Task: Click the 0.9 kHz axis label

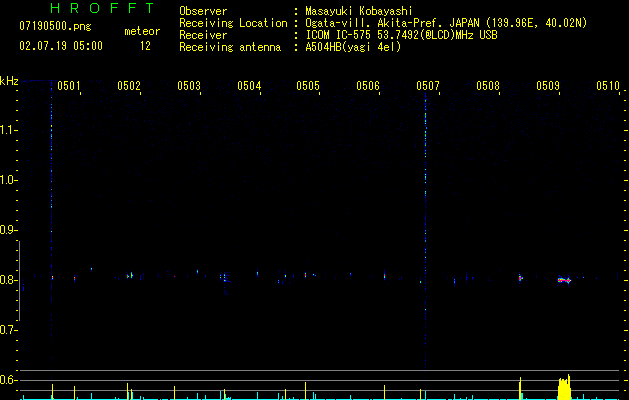Action: (x=8, y=230)
